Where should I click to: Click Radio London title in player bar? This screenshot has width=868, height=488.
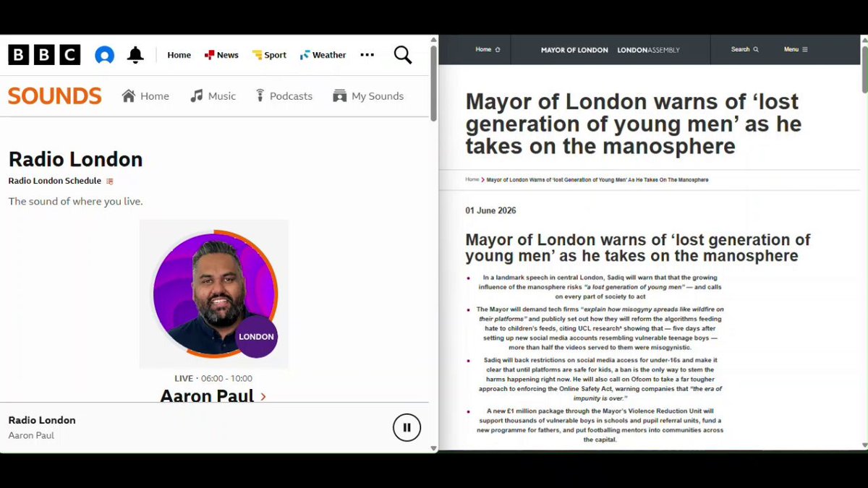(x=42, y=420)
